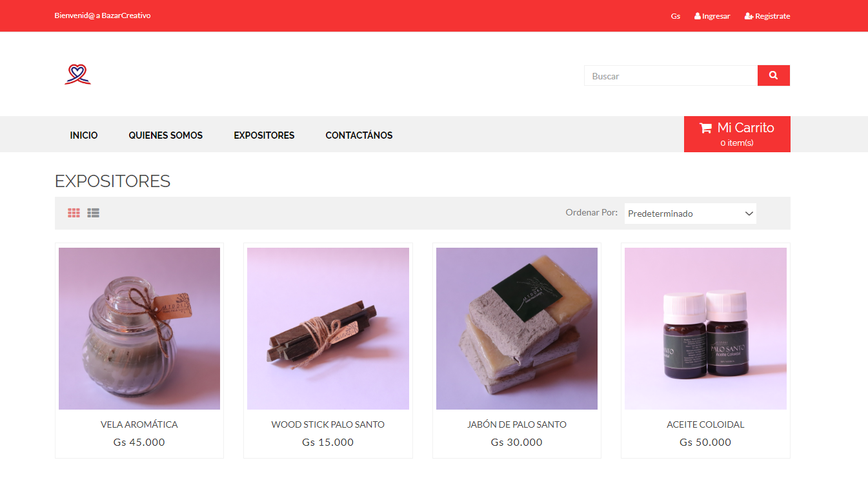Go to the INICIO menu item
This screenshot has width=868, height=478.
tap(84, 135)
